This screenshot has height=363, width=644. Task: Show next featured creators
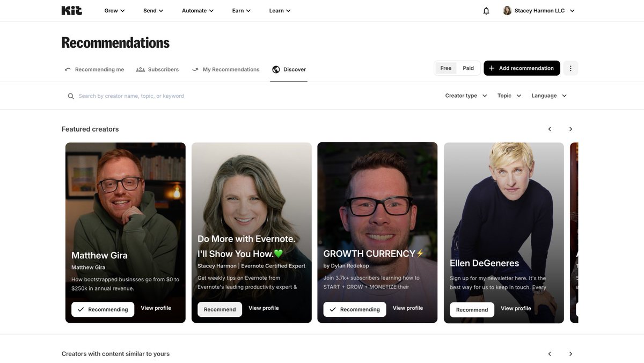(x=570, y=129)
